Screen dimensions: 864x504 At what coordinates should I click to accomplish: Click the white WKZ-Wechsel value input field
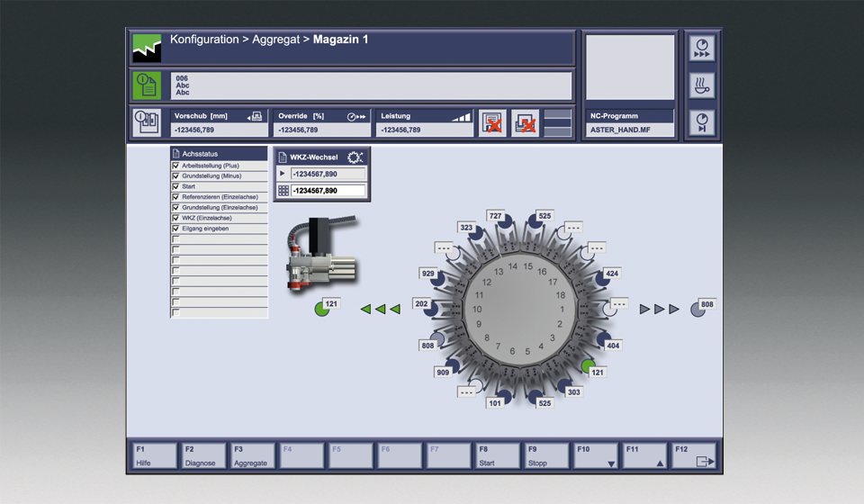328,191
